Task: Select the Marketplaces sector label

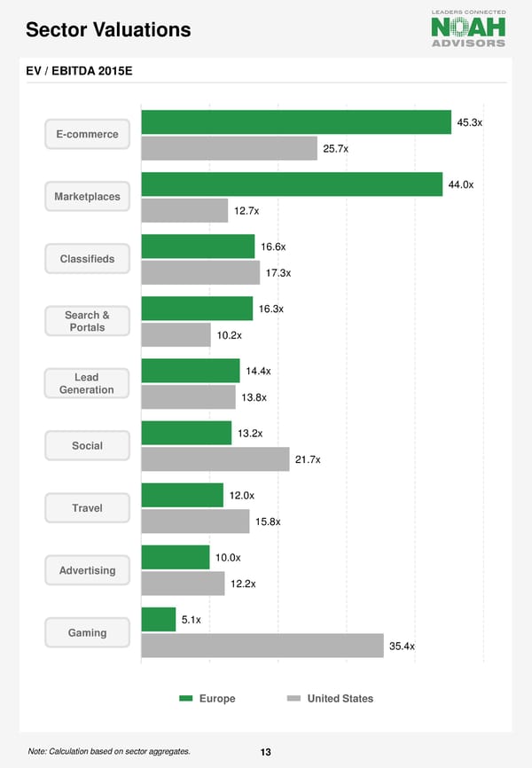Action: tap(87, 197)
